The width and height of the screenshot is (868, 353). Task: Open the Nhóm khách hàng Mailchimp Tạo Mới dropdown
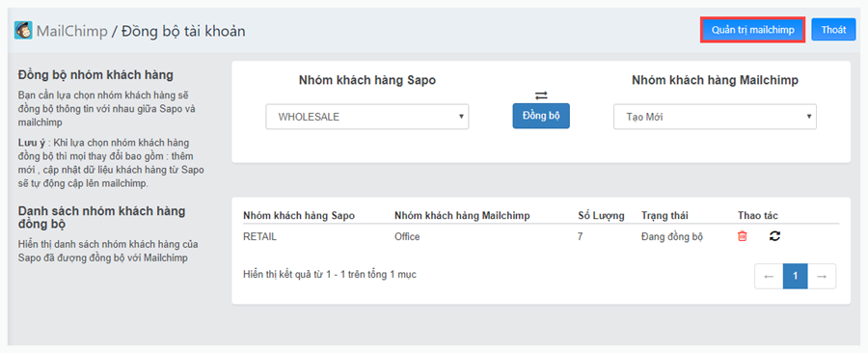pos(715,117)
